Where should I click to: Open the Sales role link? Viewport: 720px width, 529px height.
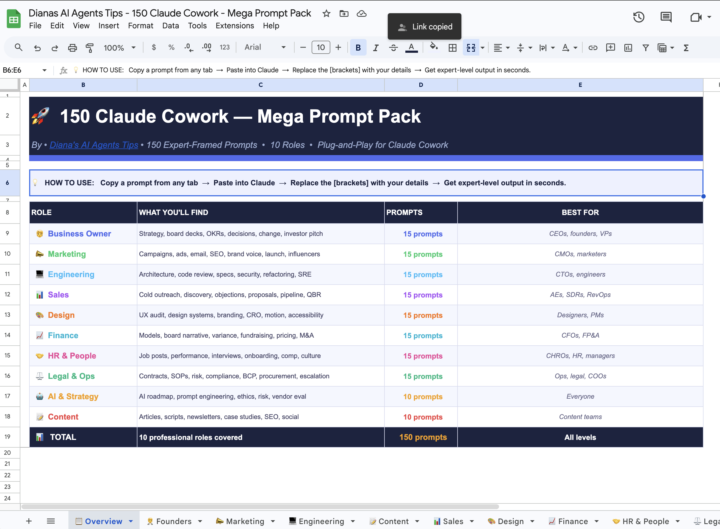point(58,295)
